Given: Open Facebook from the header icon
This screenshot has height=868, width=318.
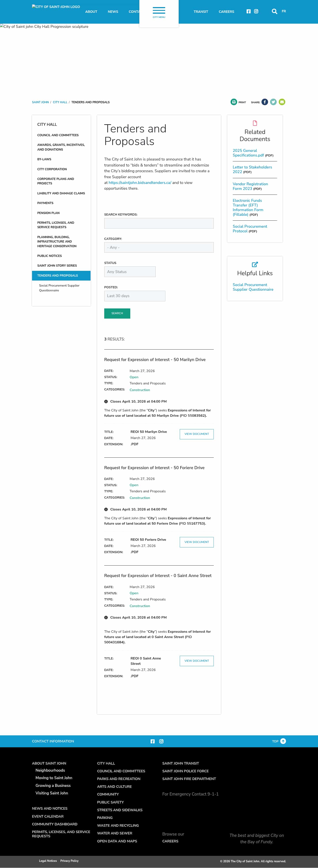Looking at the screenshot, I should click(248, 11).
